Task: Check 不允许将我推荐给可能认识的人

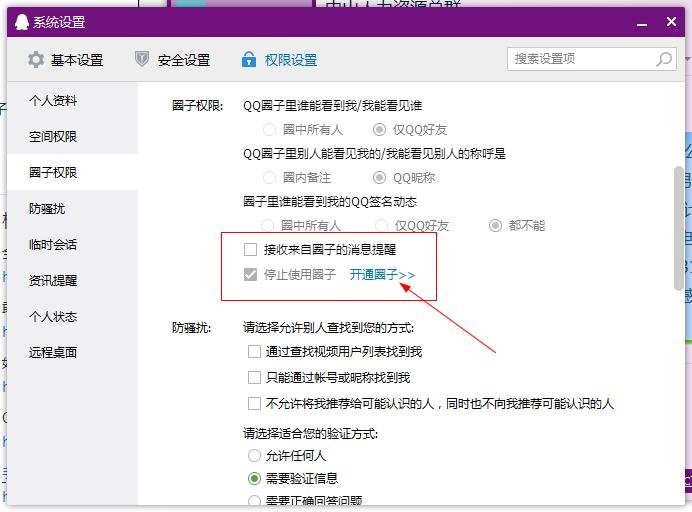Action: coord(254,403)
